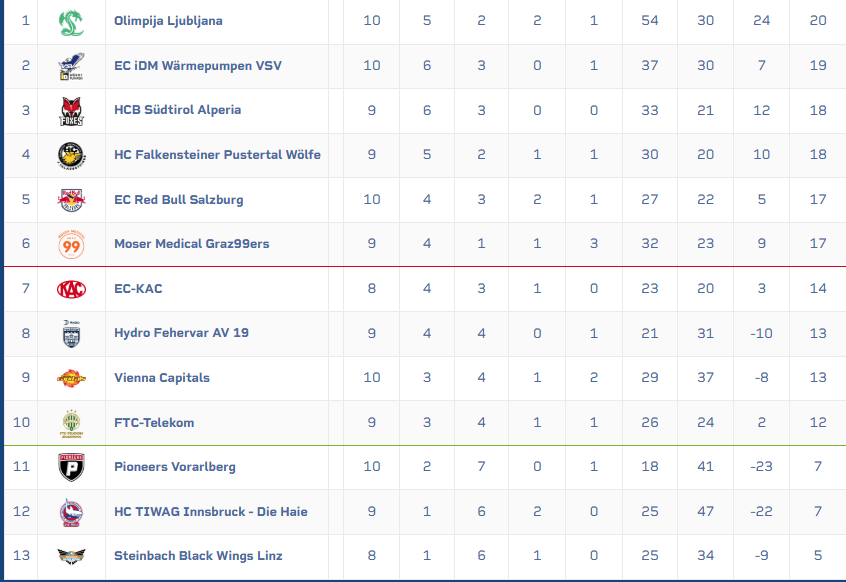846x582 pixels.
Task: Click the Hydro Fehervar AV 19 logo
Action: 71,333
